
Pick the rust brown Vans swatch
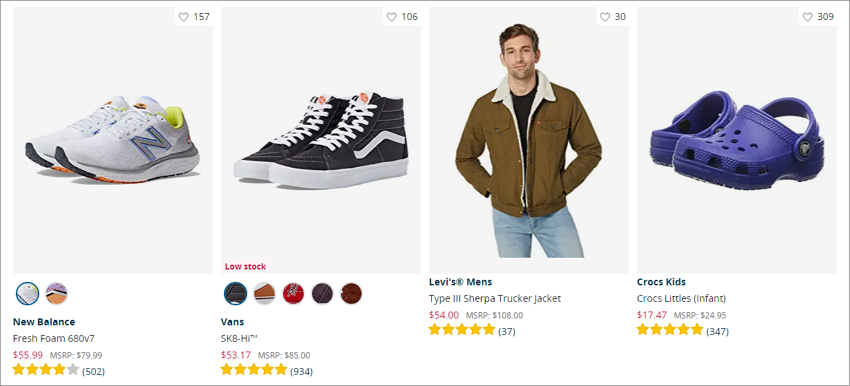click(x=351, y=293)
